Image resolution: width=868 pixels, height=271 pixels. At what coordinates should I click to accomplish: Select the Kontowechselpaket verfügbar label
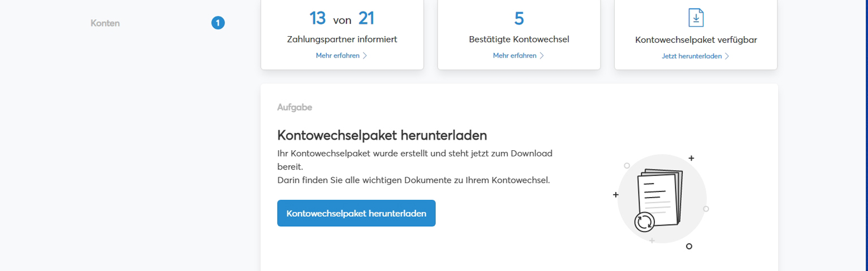(x=696, y=40)
